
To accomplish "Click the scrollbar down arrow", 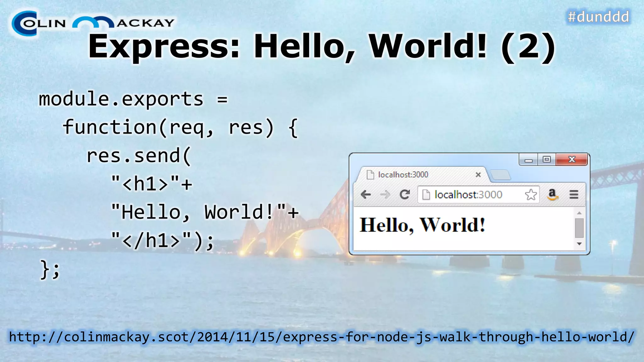I will 579,244.
